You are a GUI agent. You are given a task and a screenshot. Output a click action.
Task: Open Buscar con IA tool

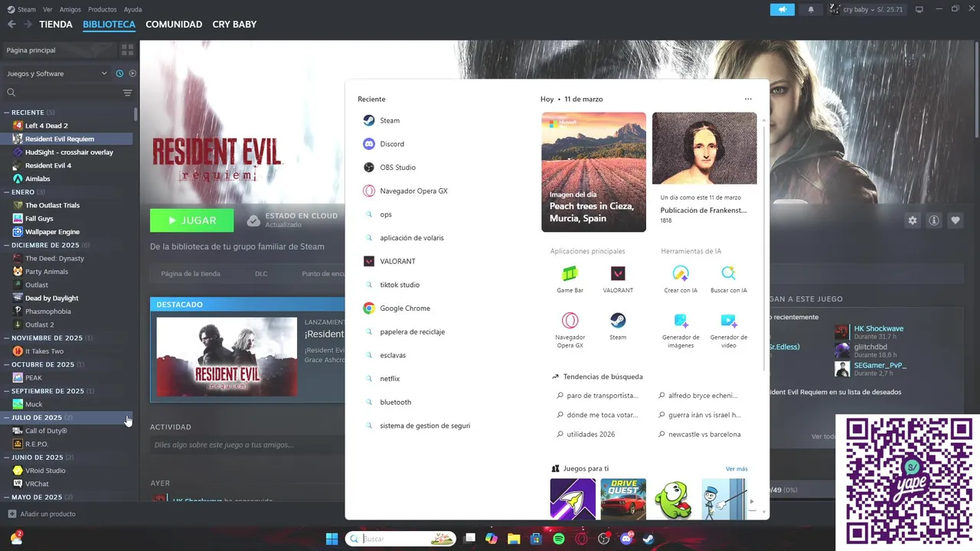click(x=728, y=279)
